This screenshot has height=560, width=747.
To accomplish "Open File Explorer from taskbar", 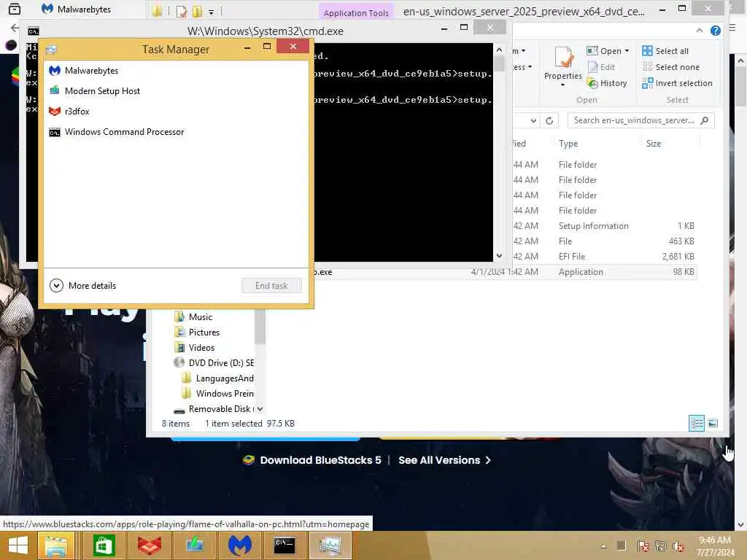I will click(x=56, y=545).
